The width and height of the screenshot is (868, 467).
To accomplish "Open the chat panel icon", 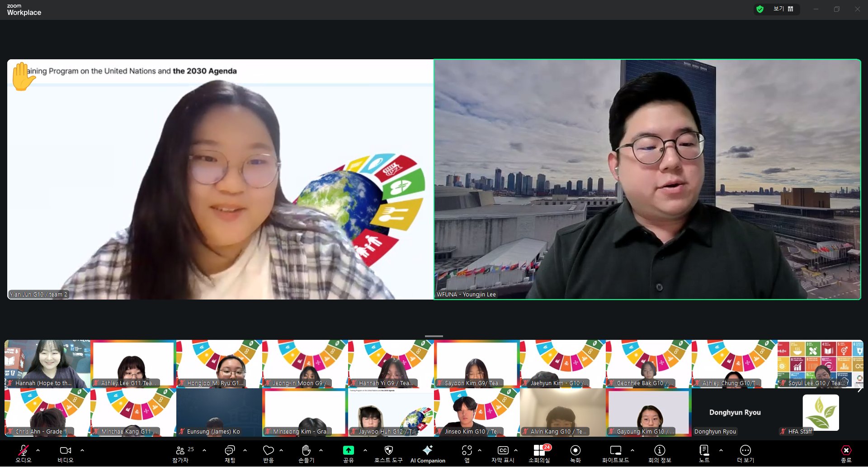I will click(230, 450).
